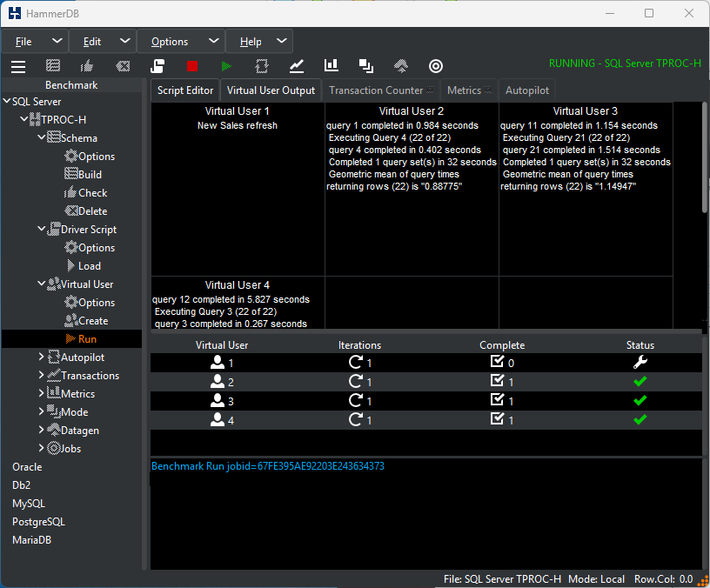
Task: Collapse the SQL Server tree node
Action: 7,102
